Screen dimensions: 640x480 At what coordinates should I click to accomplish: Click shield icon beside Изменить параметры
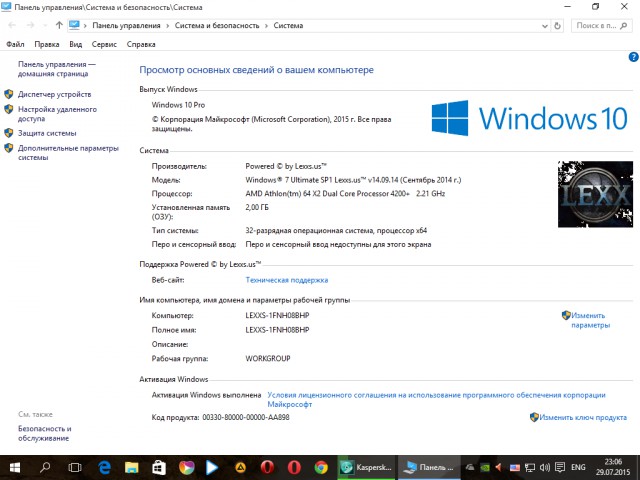tap(566, 315)
